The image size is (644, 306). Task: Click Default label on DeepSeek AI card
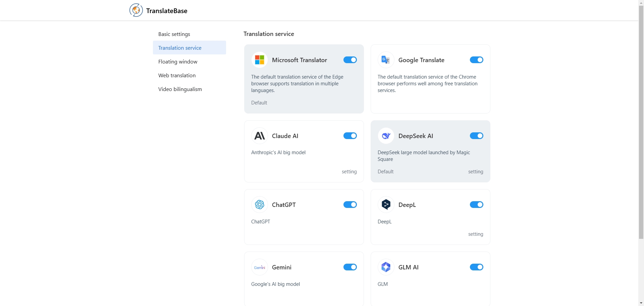point(385,172)
